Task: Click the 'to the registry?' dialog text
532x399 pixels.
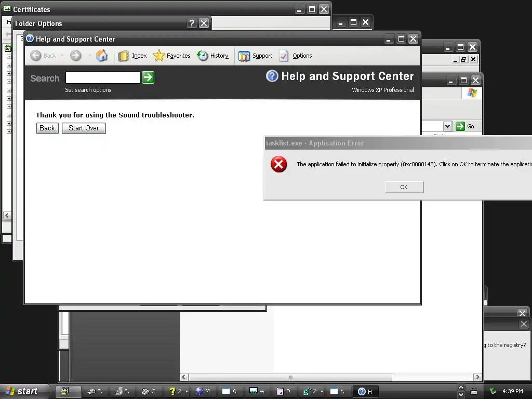Action: coord(506,345)
